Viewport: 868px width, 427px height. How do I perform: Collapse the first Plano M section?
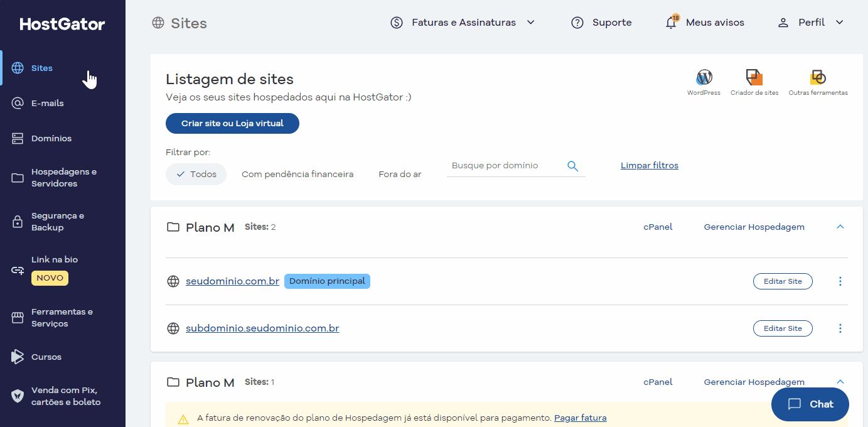tap(840, 227)
